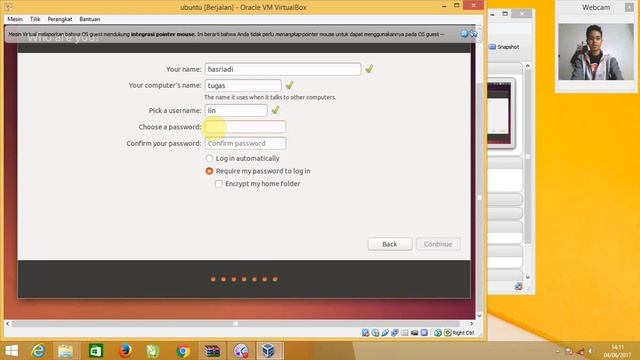Open File Explorer from taskbar
Viewport: 640px width, 360px height.
65,351
